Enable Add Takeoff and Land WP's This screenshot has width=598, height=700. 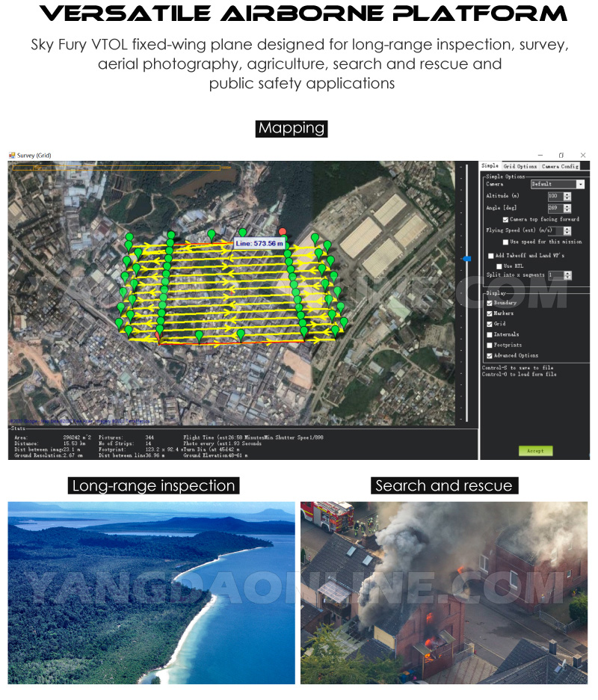491,255
